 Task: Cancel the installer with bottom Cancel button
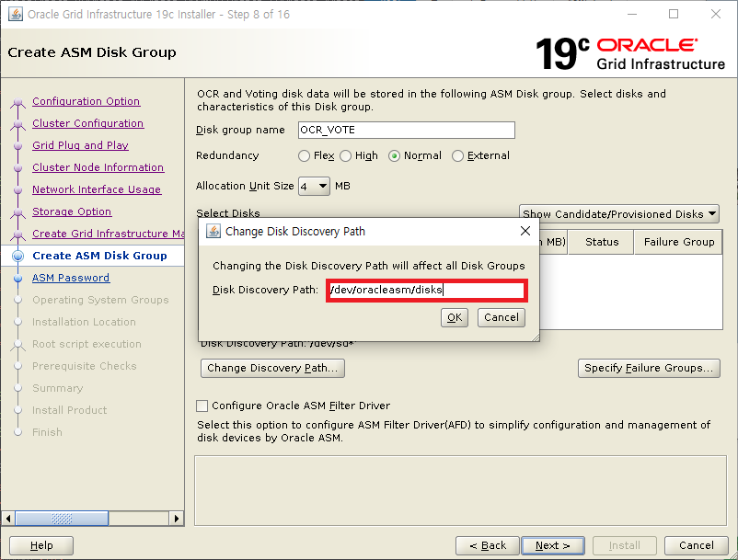(696, 545)
